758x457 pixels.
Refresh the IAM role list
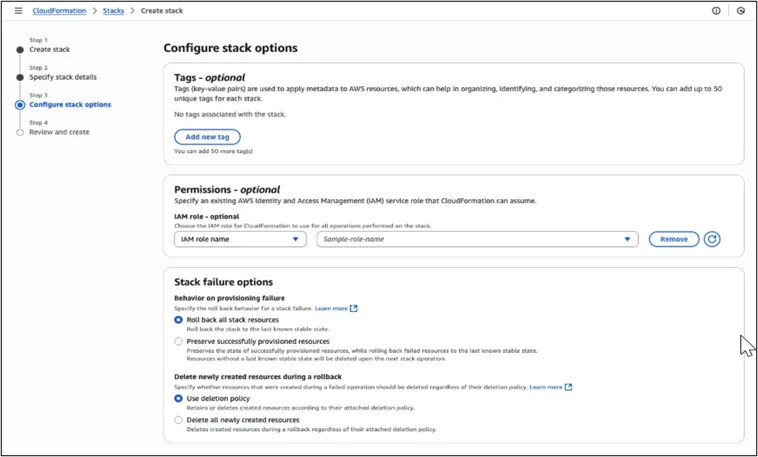click(x=712, y=239)
